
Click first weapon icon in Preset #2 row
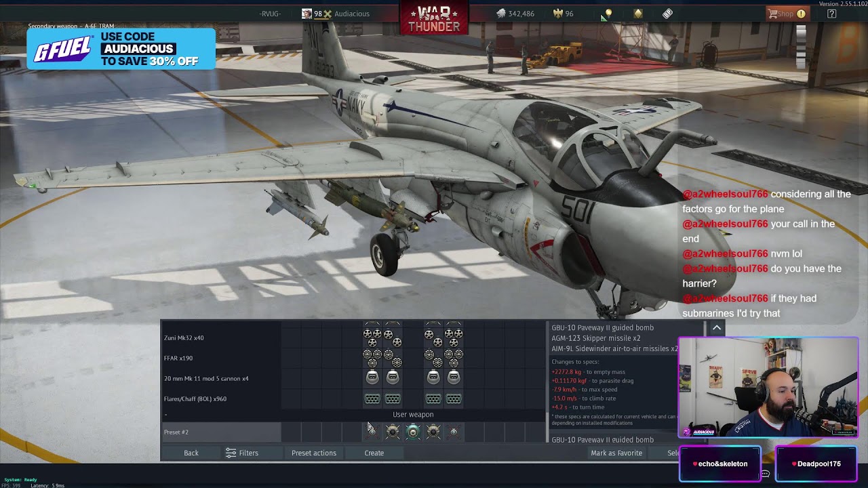click(x=372, y=432)
